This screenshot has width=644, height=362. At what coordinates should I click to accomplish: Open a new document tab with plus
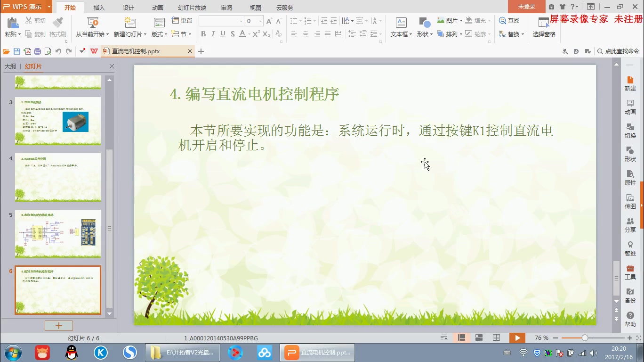click(x=201, y=51)
